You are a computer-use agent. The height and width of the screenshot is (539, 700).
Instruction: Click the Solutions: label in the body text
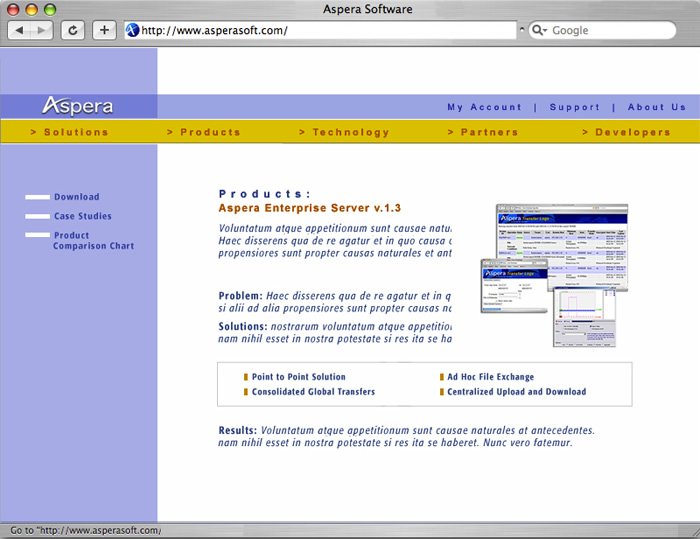[x=243, y=326]
